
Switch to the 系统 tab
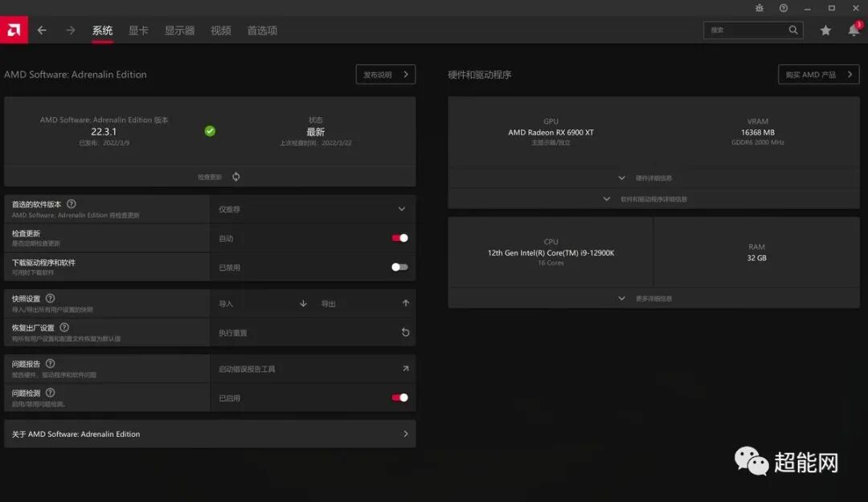[102, 31]
